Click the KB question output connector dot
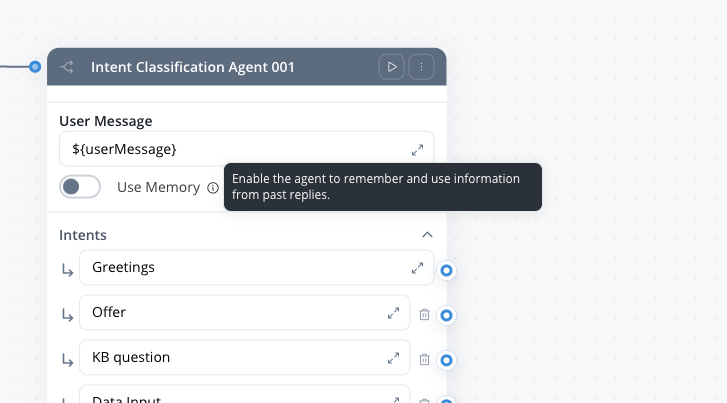 (x=447, y=360)
